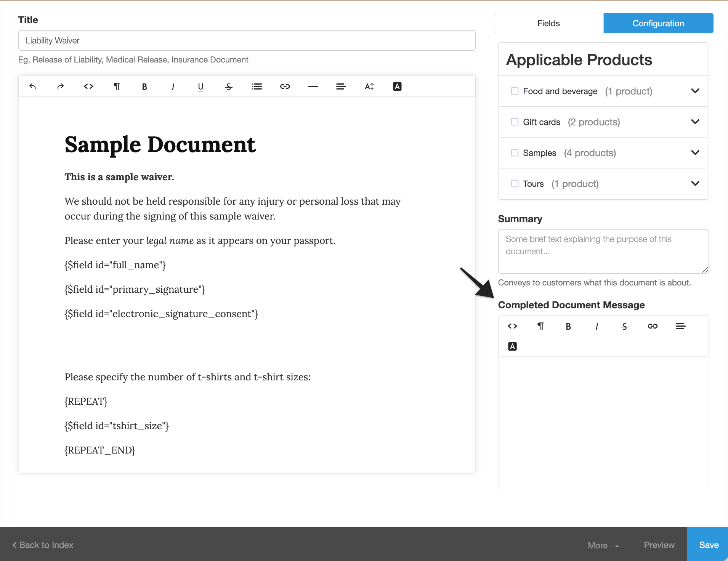Click the Sample Document heading
Viewport: 728px width, 561px height.
coord(160,145)
